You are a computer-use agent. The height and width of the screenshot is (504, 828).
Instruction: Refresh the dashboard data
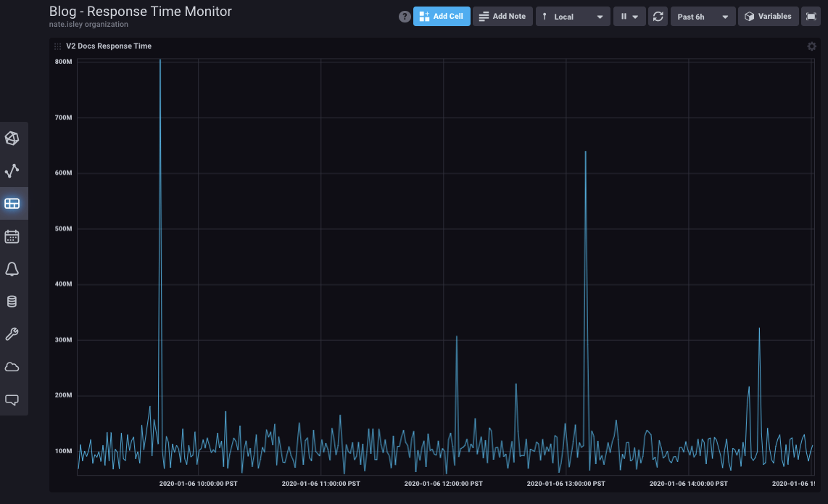(x=658, y=16)
